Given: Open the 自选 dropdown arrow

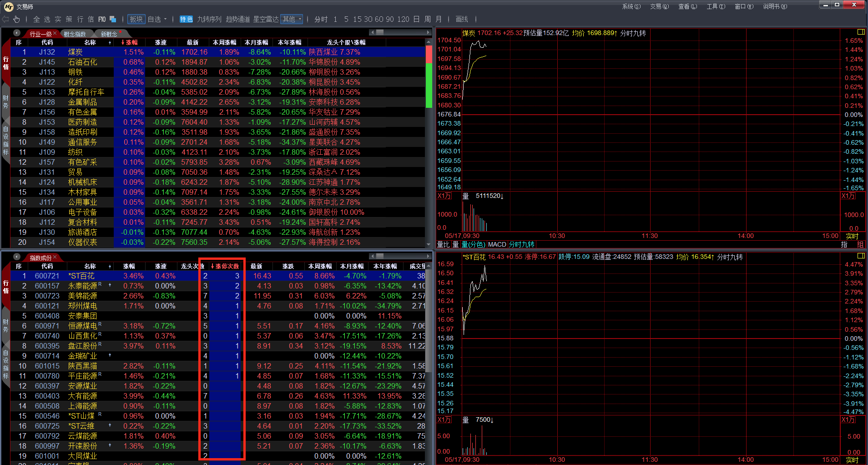Looking at the screenshot, I should [165, 19].
